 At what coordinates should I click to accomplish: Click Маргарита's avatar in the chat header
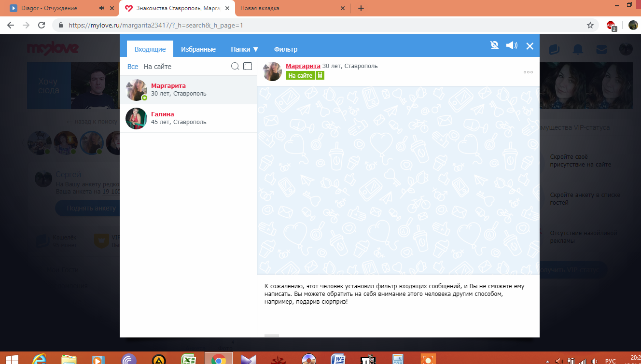coord(272,71)
